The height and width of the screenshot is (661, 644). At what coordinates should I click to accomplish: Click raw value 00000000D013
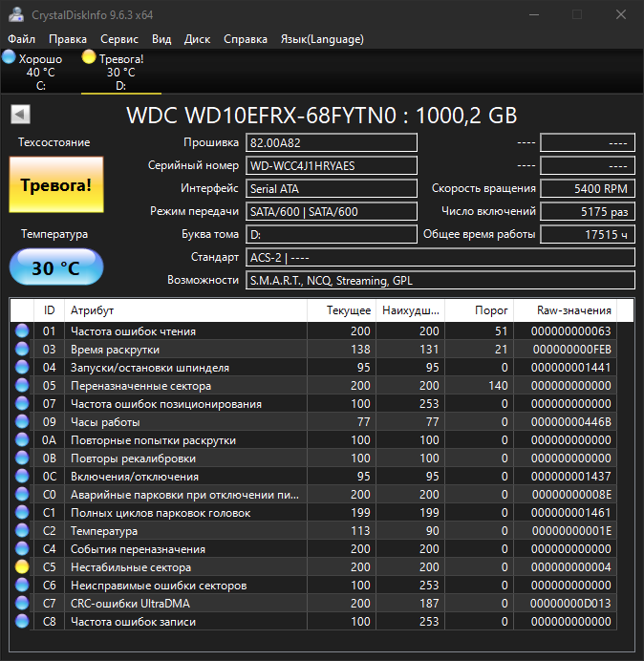(570, 604)
